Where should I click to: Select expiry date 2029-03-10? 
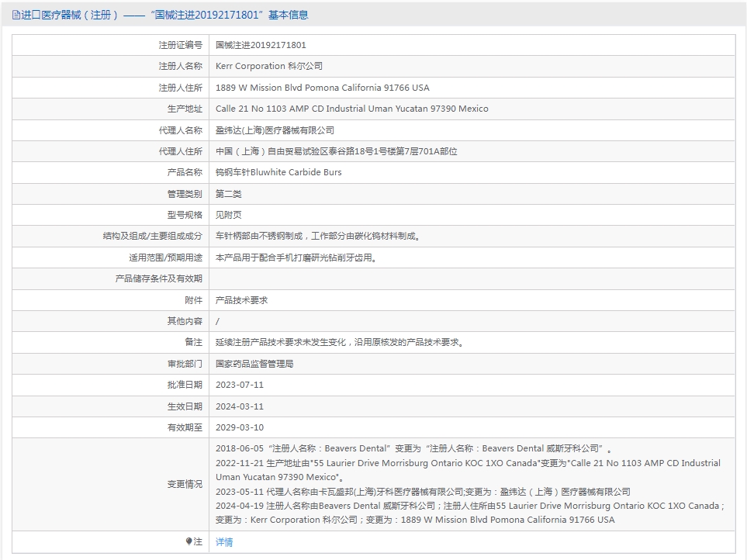point(240,427)
